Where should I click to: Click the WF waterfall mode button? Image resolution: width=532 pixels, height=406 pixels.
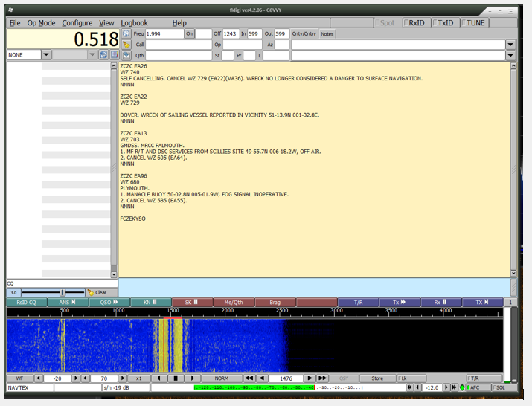pyautogui.click(x=19, y=378)
